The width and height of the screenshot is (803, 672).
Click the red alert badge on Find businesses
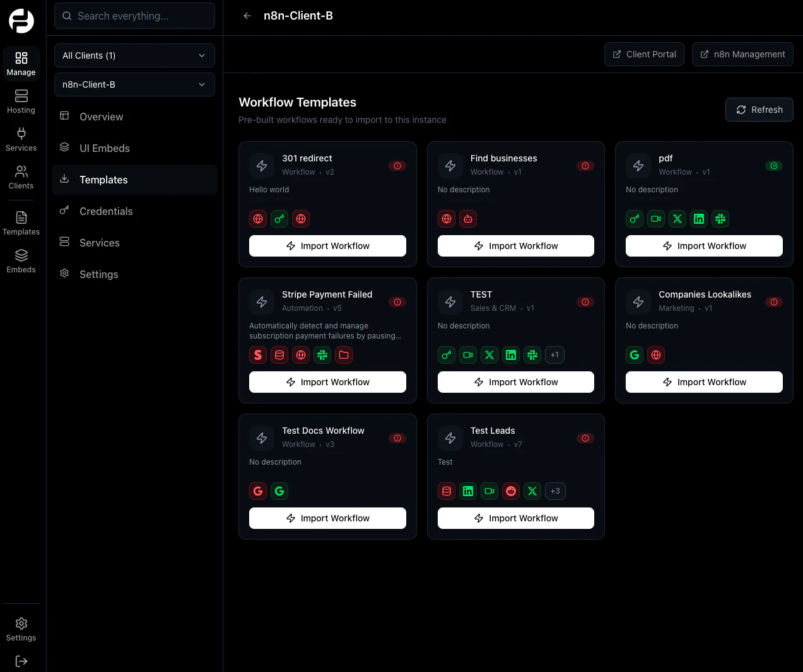[585, 166]
